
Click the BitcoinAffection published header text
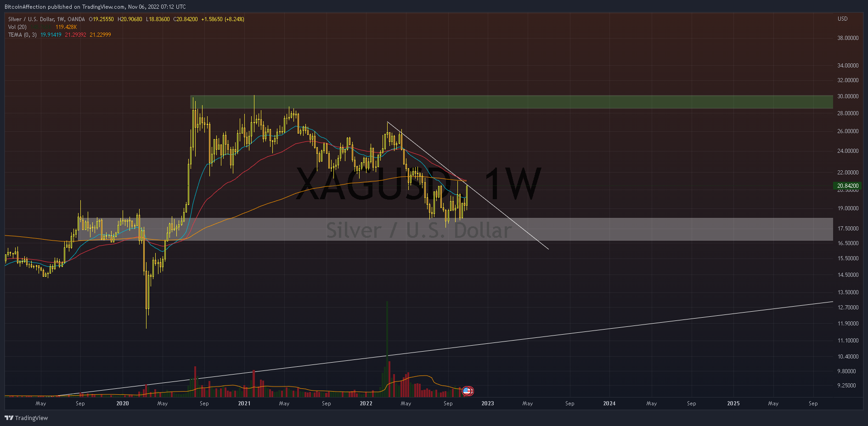coord(95,7)
